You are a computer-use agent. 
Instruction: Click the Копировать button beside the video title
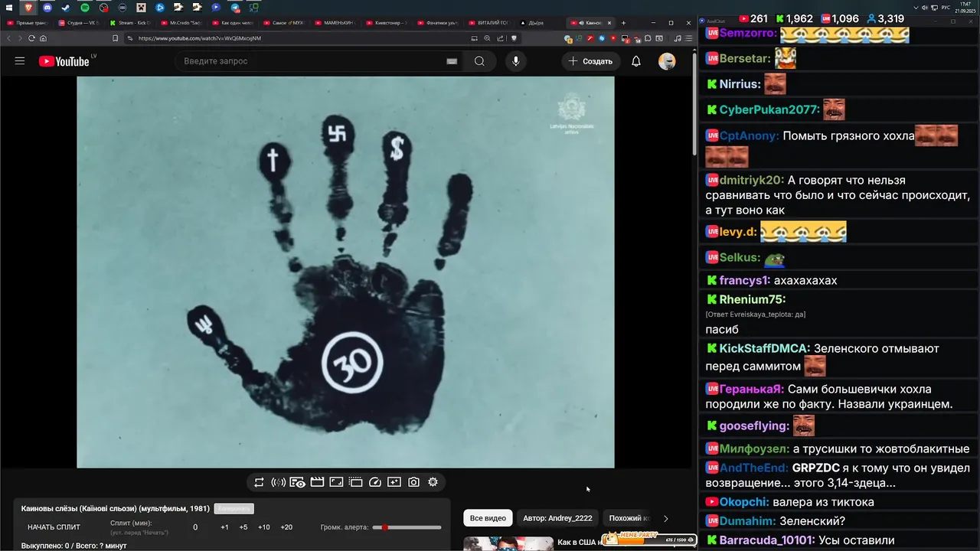click(x=234, y=508)
